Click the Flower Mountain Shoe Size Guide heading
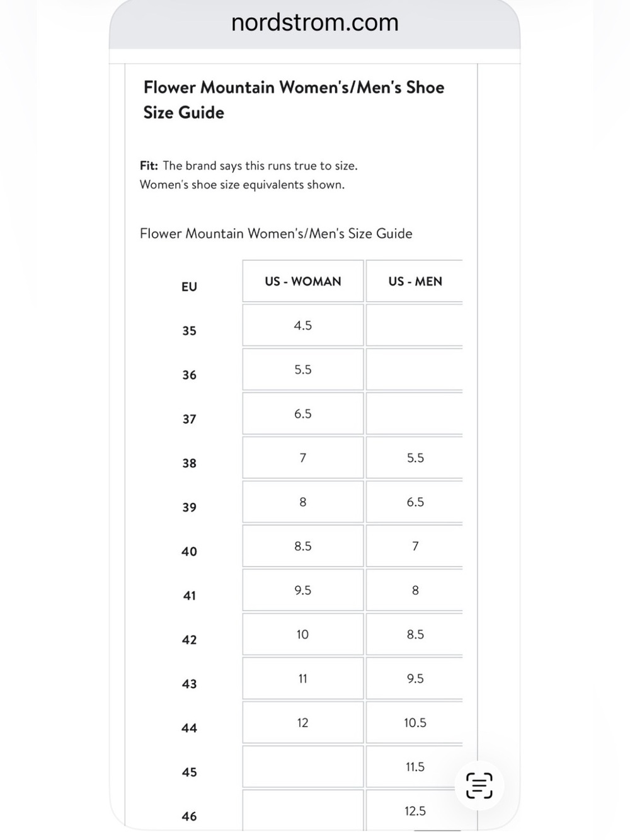Image resolution: width=630 pixels, height=840 pixels. point(294,100)
